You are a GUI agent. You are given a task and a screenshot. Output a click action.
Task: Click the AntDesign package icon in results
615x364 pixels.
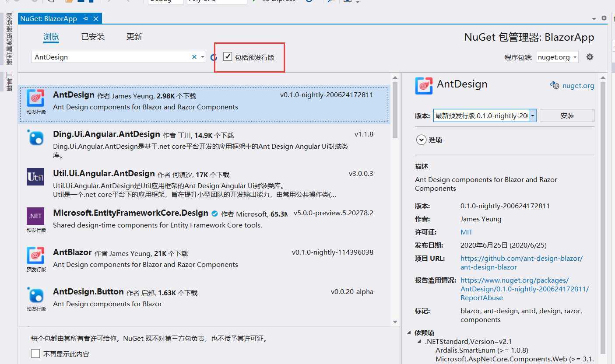tap(35, 98)
